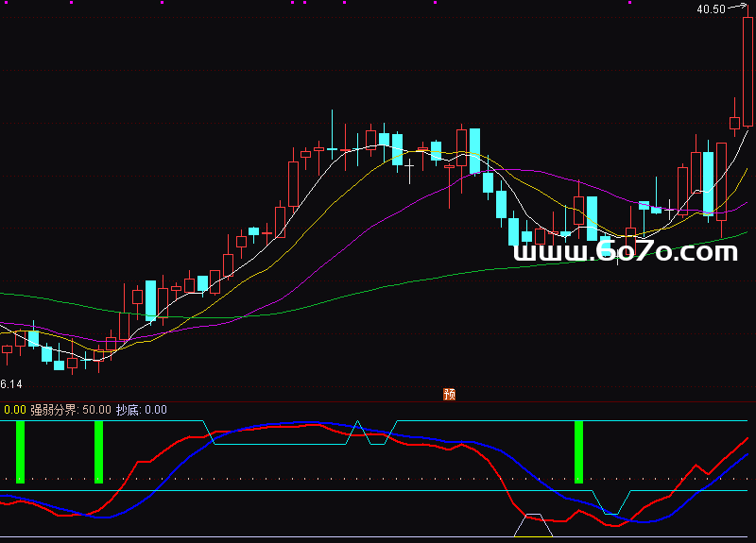Viewport: 756px width, 543px height.
Task: Click the 40.50 high price label
Action: [711, 9]
